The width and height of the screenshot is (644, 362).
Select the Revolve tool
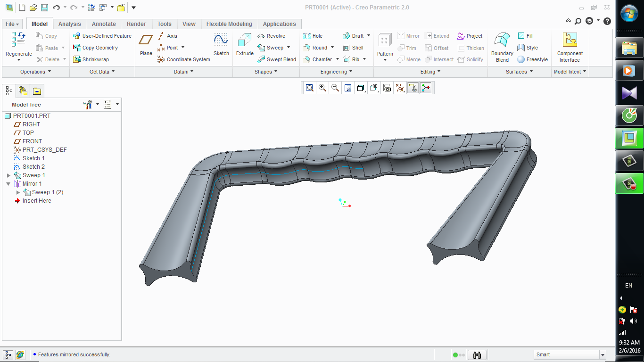click(x=272, y=36)
